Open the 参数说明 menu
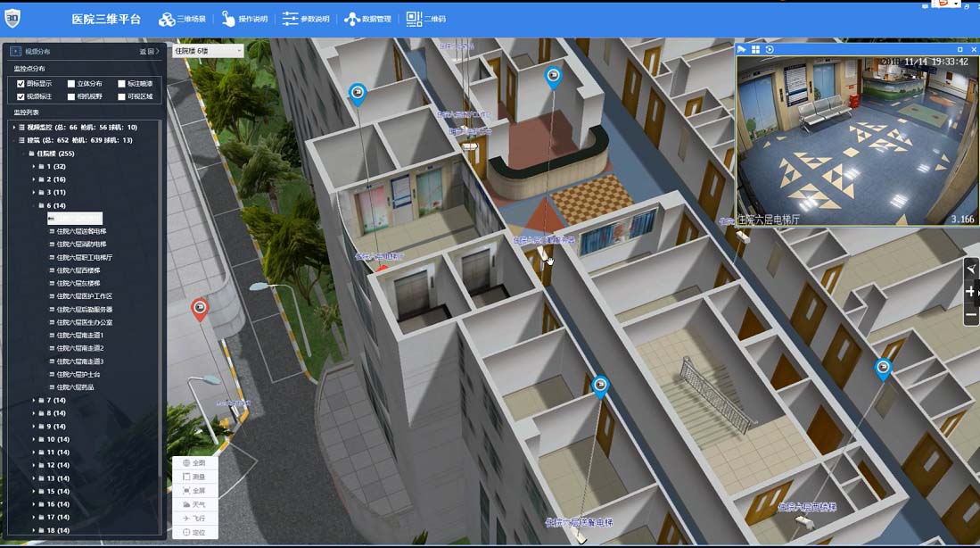The height and width of the screenshot is (548, 980). coord(306,20)
